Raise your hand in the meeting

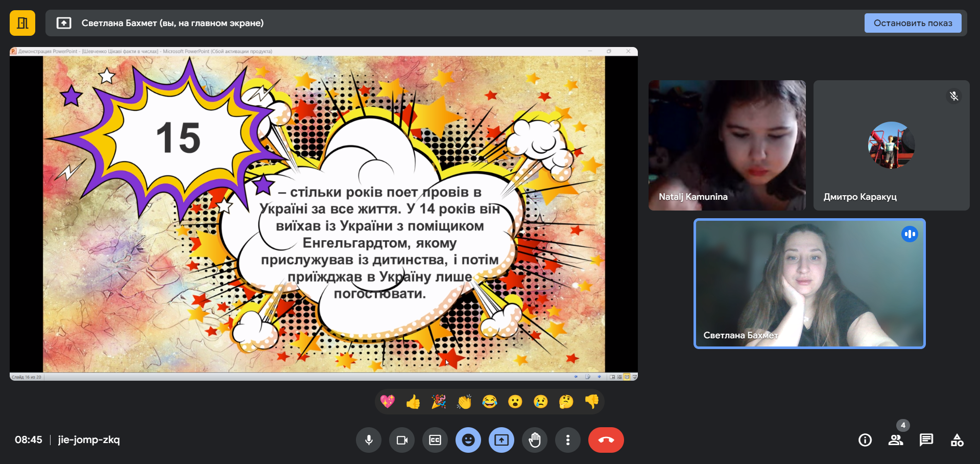(x=535, y=440)
